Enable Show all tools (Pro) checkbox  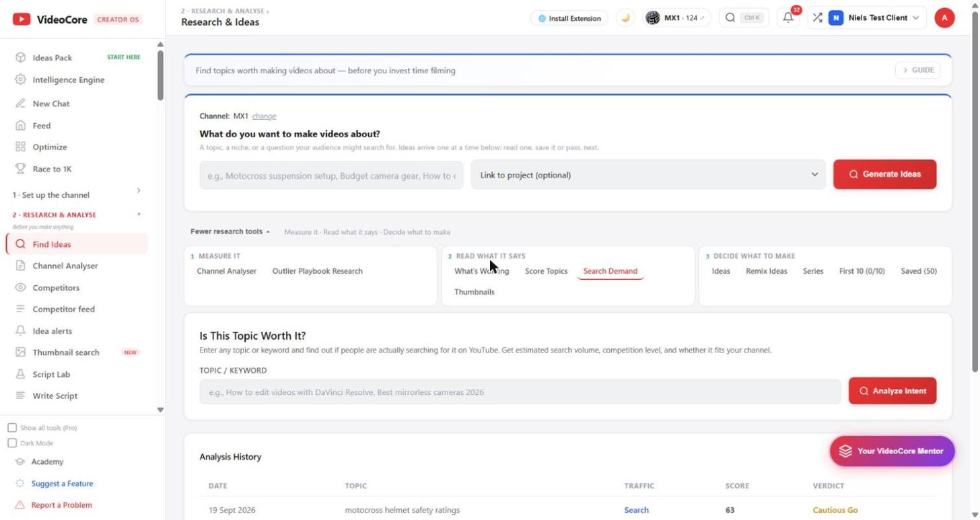point(12,428)
